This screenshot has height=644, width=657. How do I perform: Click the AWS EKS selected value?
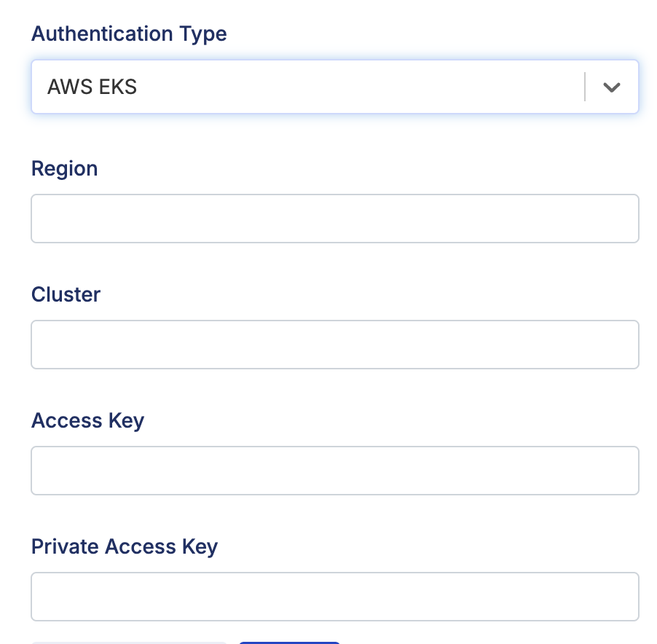93,87
